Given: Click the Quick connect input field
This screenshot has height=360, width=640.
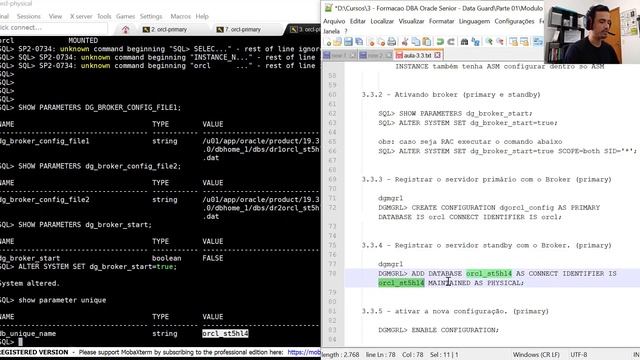Looking at the screenshot, I should pos(53,28).
